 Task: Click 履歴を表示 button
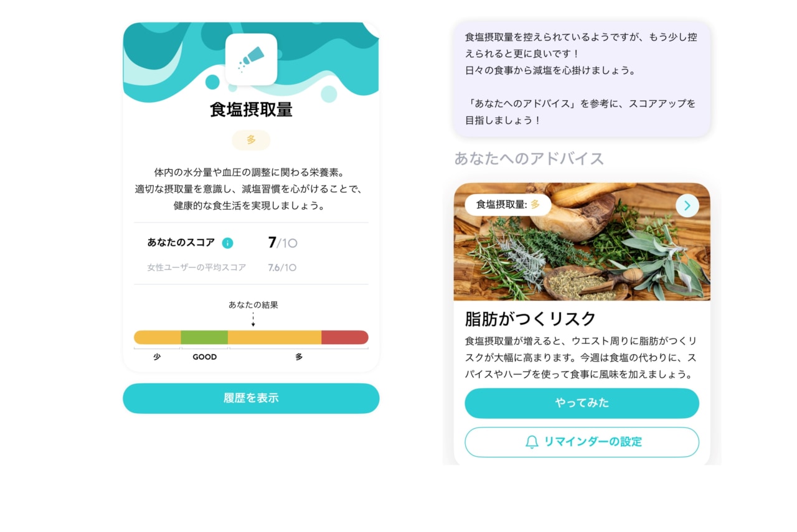coord(251,398)
